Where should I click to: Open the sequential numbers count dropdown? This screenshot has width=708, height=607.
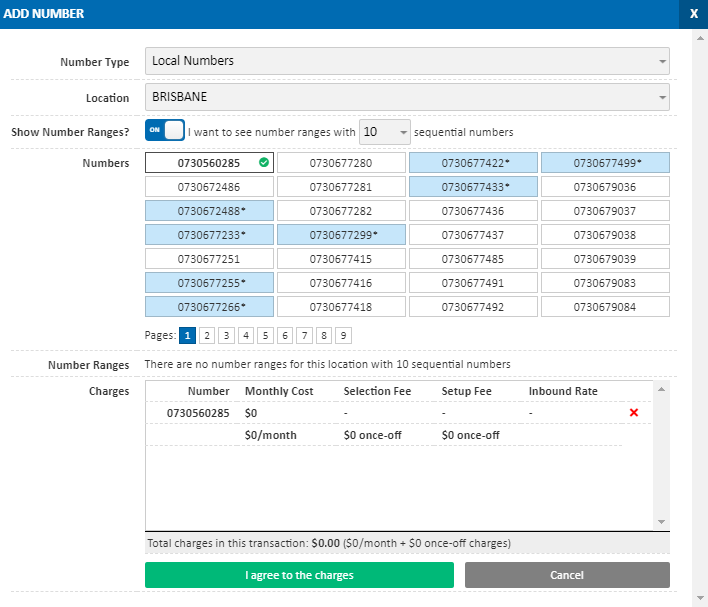tap(385, 132)
